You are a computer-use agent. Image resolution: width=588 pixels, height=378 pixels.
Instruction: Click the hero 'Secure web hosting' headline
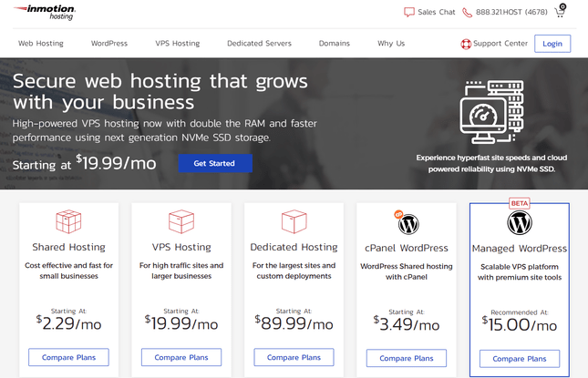160,92
